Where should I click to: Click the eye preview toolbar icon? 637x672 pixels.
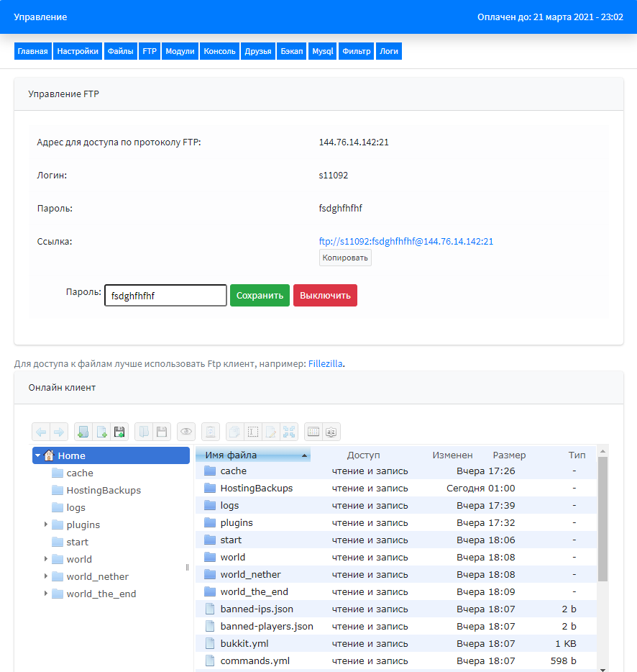pyautogui.click(x=186, y=432)
